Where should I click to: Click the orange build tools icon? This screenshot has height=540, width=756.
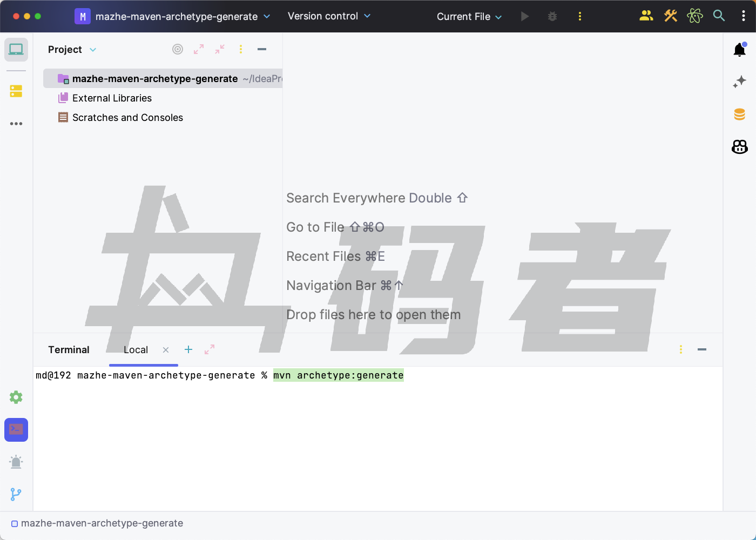pyautogui.click(x=670, y=16)
